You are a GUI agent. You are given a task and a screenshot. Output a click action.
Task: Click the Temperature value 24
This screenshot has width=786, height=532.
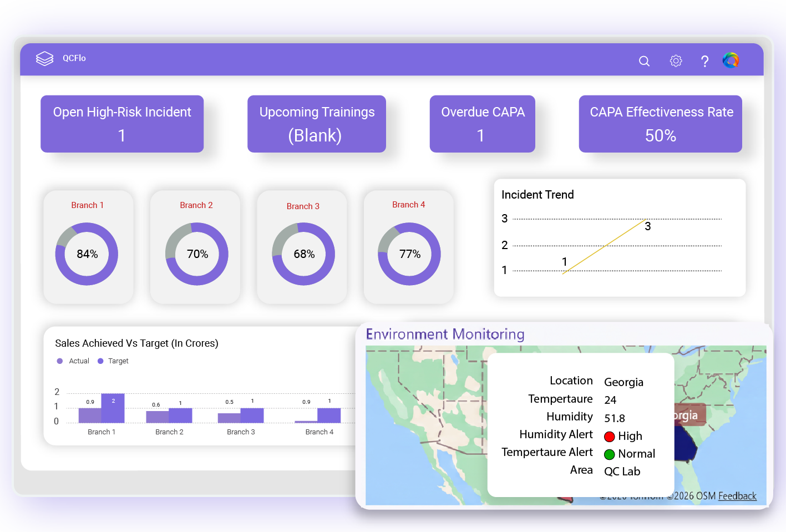tap(610, 400)
